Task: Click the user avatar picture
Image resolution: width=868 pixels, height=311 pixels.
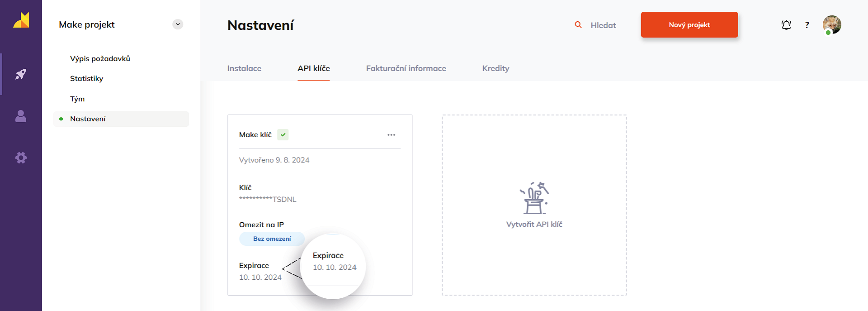Action: pyautogui.click(x=831, y=24)
